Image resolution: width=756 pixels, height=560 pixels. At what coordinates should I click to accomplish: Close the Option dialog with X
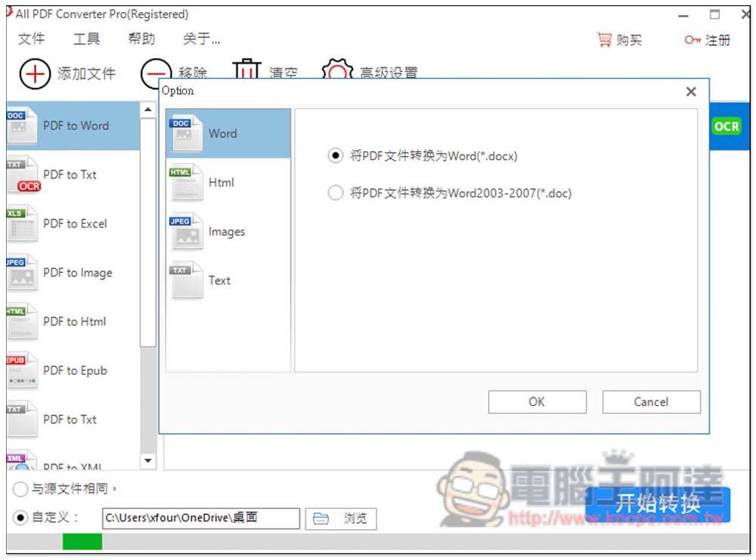click(690, 91)
